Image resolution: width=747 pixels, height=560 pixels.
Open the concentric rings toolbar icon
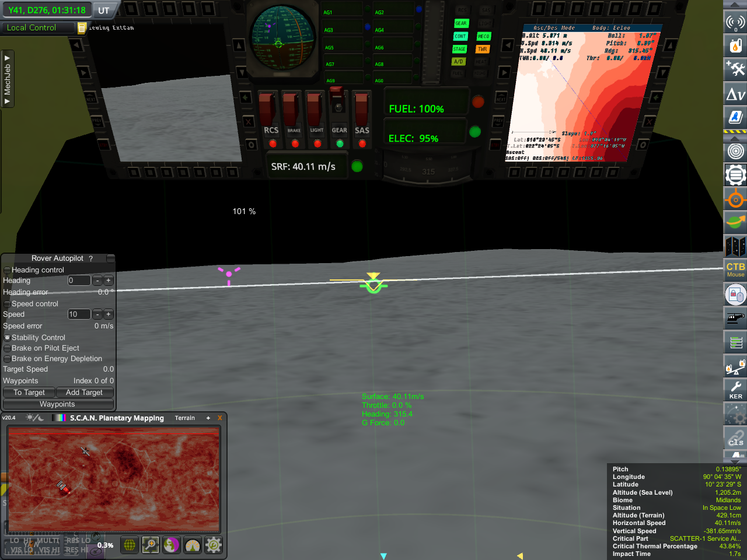pyautogui.click(x=735, y=152)
